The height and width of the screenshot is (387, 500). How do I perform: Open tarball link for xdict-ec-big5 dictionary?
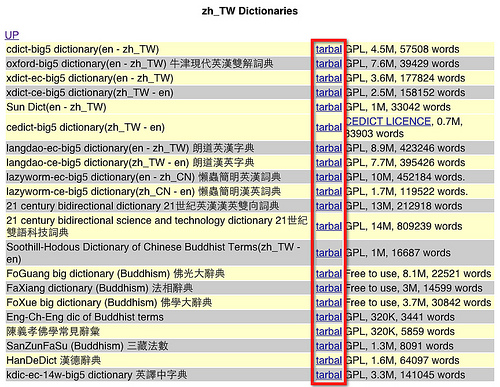coord(329,78)
